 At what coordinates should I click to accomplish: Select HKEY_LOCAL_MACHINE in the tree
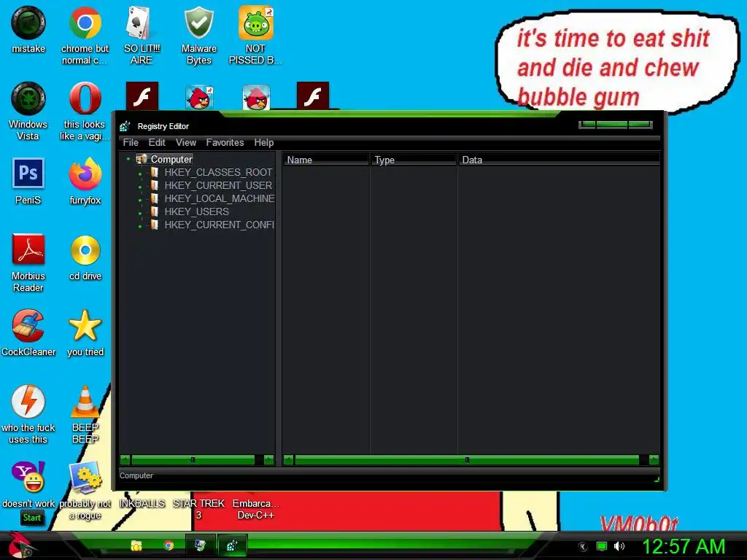tap(219, 198)
